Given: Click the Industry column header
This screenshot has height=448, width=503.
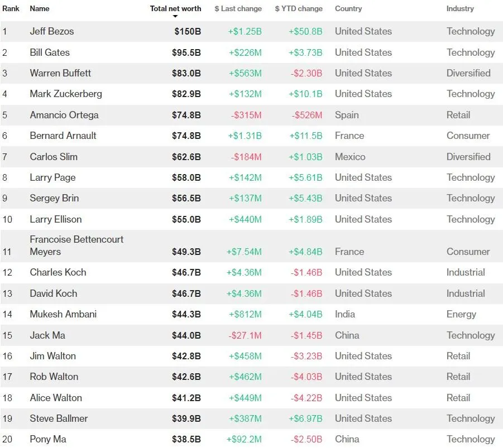Looking at the screenshot, I should (460, 8).
